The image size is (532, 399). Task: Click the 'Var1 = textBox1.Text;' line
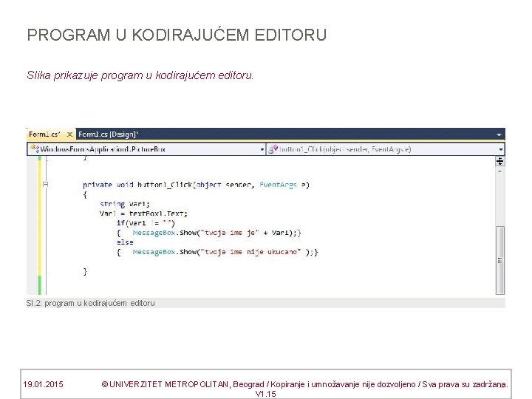143,214
